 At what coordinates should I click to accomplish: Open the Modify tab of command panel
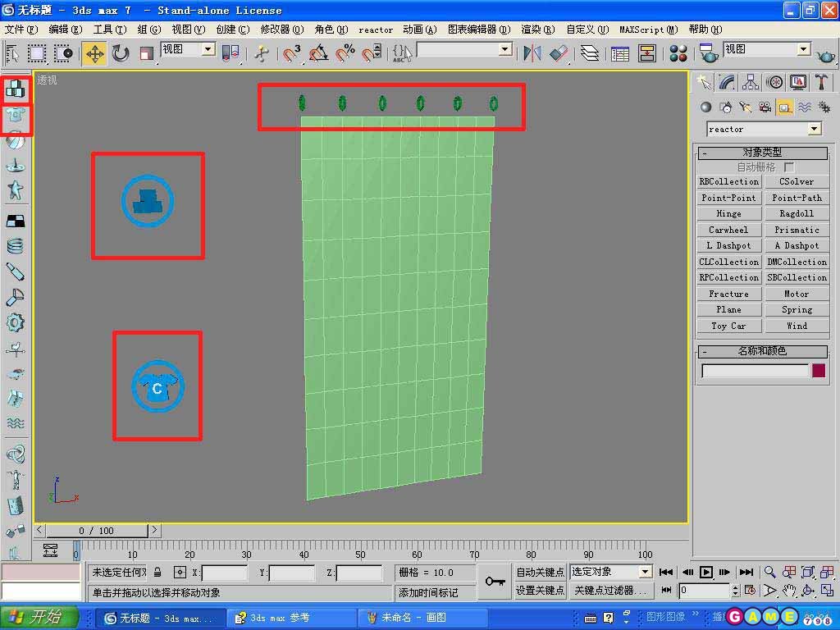727,82
